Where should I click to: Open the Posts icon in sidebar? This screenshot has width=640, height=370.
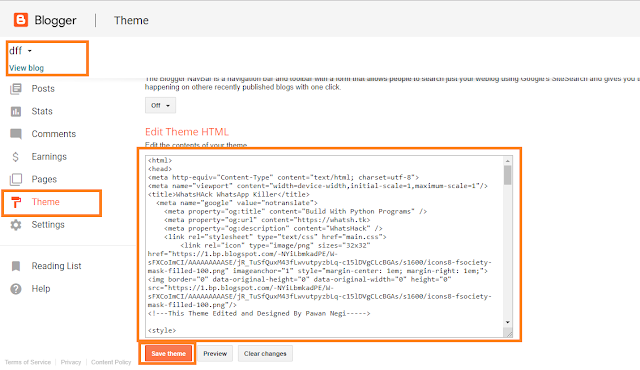pos(16,89)
